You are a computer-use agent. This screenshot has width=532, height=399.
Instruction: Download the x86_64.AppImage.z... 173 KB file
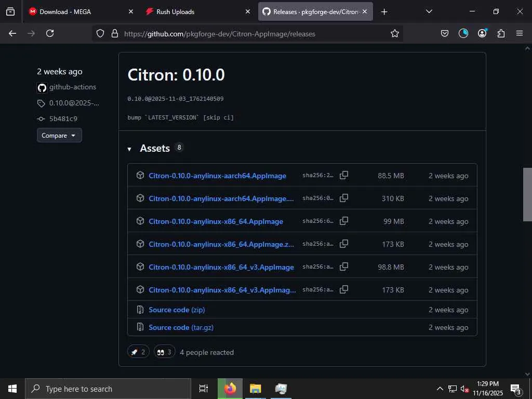[221, 244]
